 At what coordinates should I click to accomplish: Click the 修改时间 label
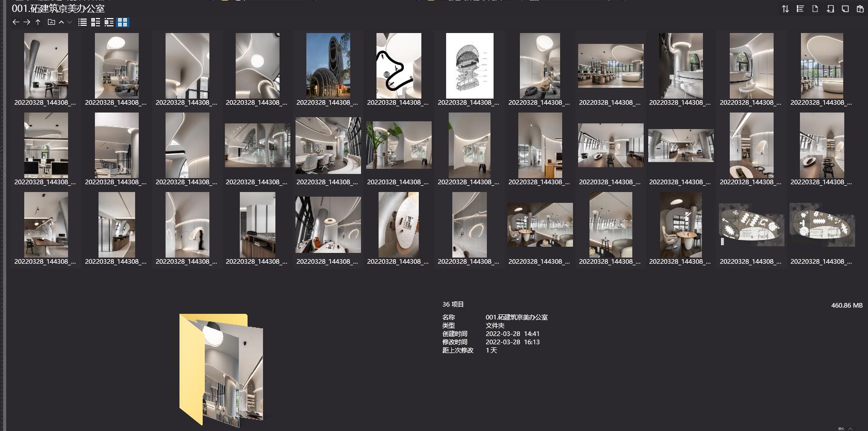[454, 342]
